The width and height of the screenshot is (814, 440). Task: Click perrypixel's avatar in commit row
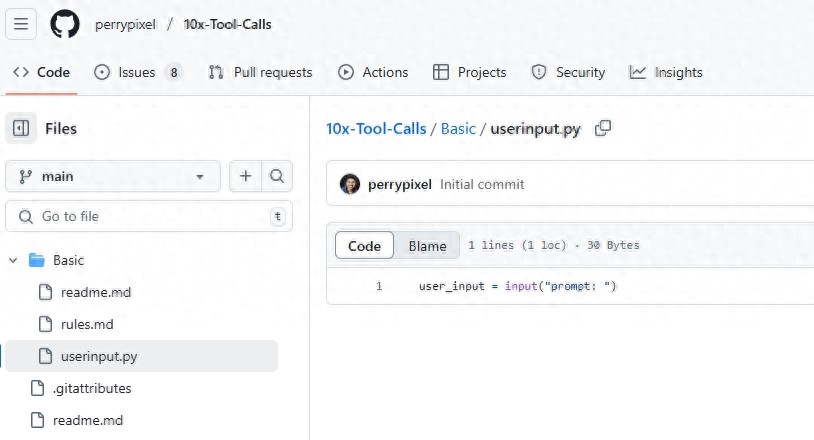tap(350, 184)
